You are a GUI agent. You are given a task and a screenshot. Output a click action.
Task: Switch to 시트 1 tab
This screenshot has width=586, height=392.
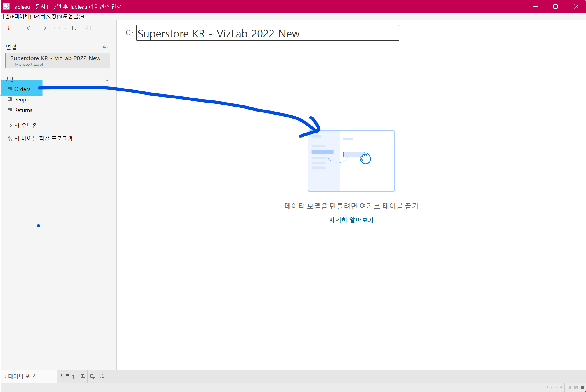(x=67, y=377)
